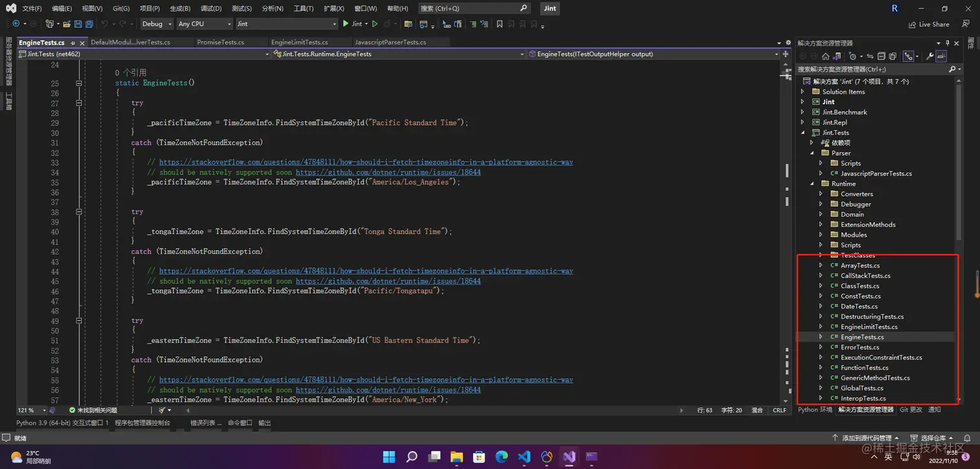
Task: Click the Save All icon
Action: tap(89, 24)
